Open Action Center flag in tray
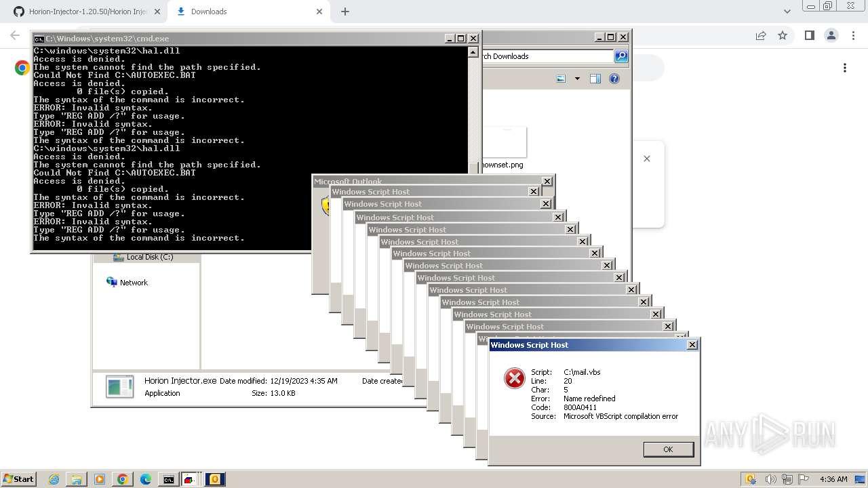The height and width of the screenshot is (488, 868). (804, 479)
